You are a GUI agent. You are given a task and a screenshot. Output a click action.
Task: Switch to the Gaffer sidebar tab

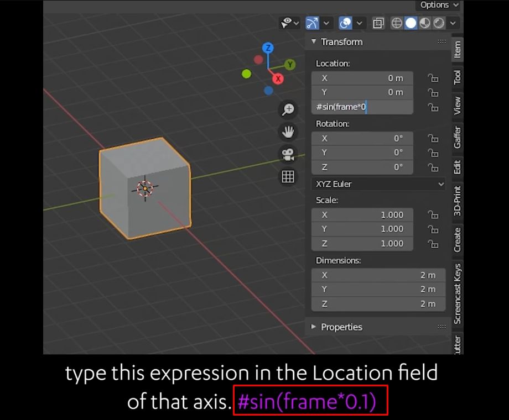[x=458, y=137]
